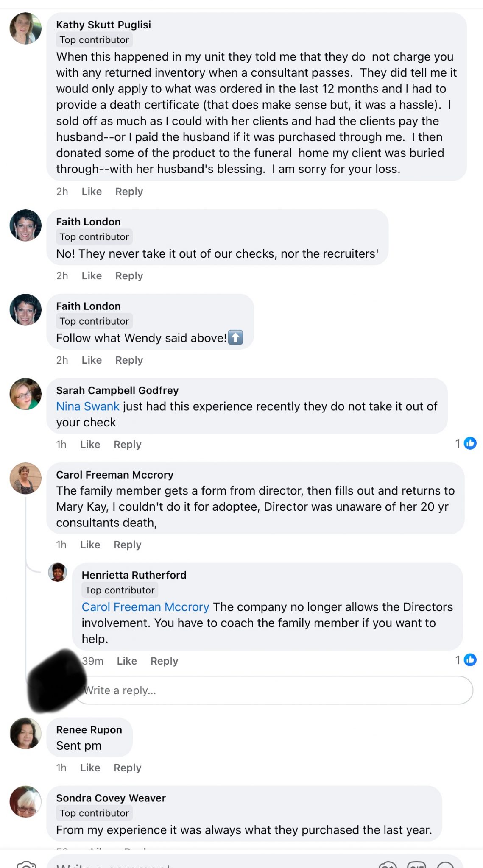
Task: Reply to Carol Freeman Mccrory's comment
Action: click(x=127, y=545)
